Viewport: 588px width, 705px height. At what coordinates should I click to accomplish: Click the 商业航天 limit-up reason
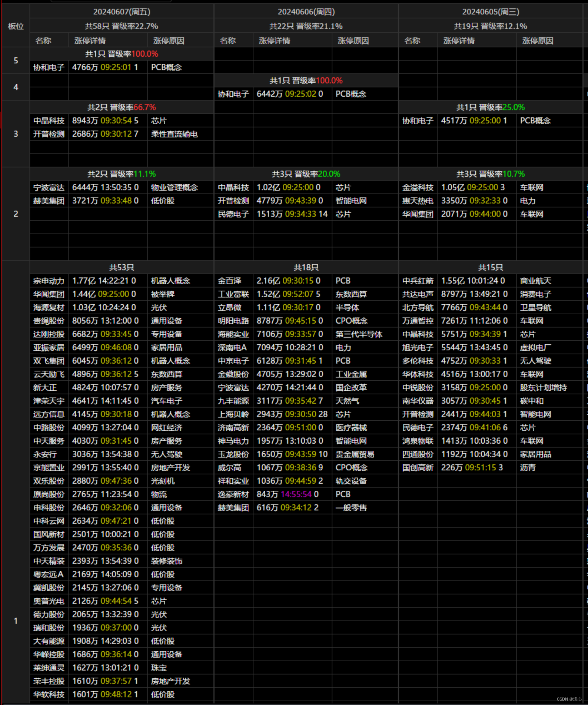click(x=536, y=281)
